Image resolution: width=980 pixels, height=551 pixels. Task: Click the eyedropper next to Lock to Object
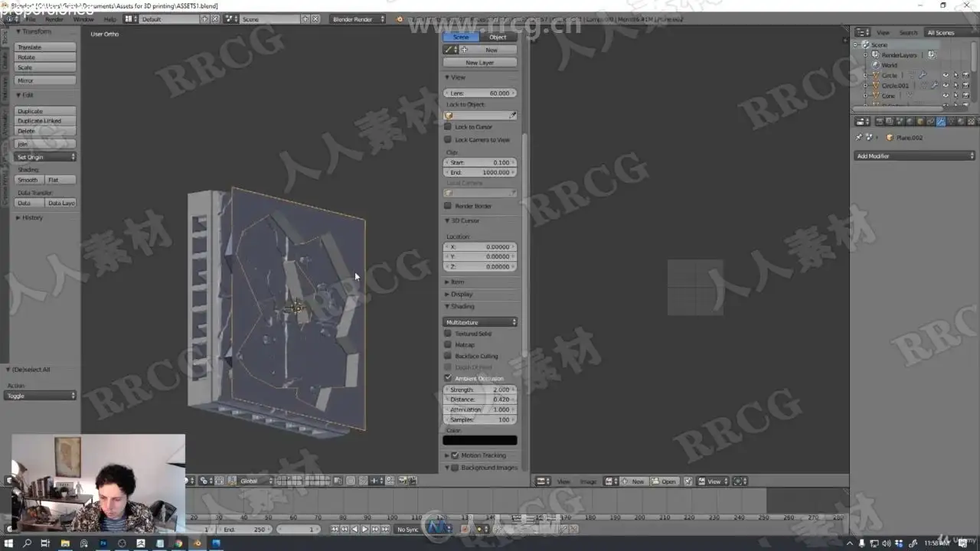(x=512, y=116)
